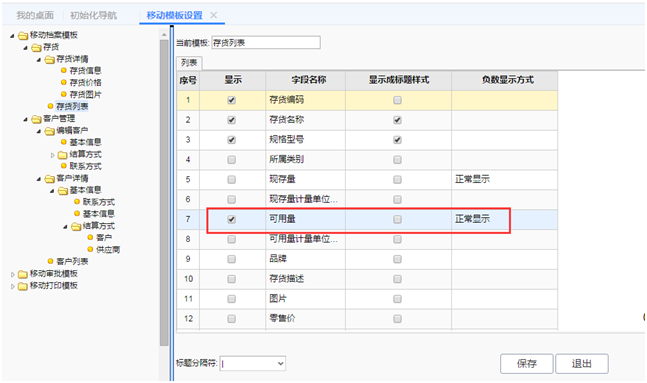Expand the 移动审批模板 node arrow
Viewport: 647px width, 383px height.
click(x=12, y=274)
